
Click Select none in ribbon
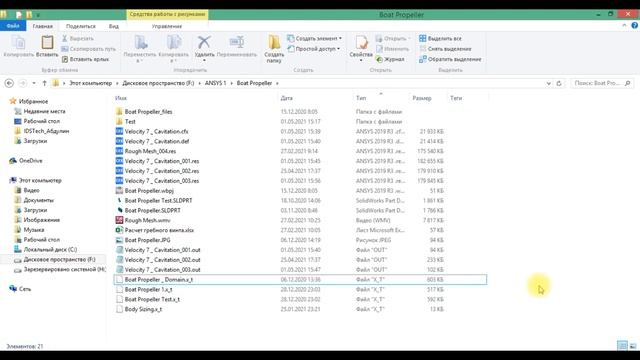(x=445, y=49)
